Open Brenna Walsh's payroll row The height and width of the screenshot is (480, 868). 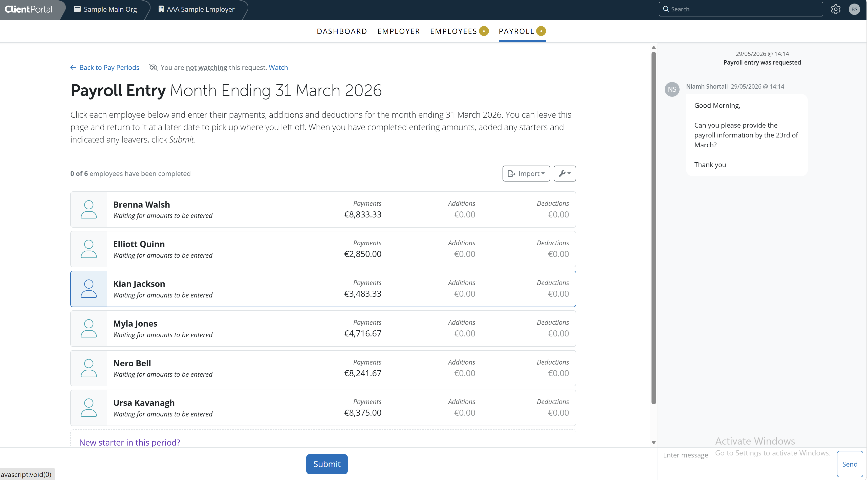[x=323, y=209]
